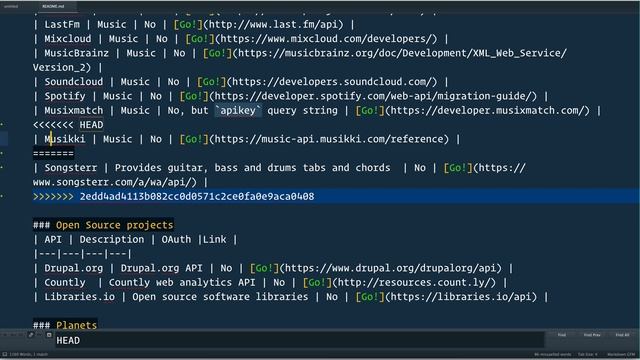Click the LastFm Go! link text
The width and height of the screenshot is (640, 360).
188,24
